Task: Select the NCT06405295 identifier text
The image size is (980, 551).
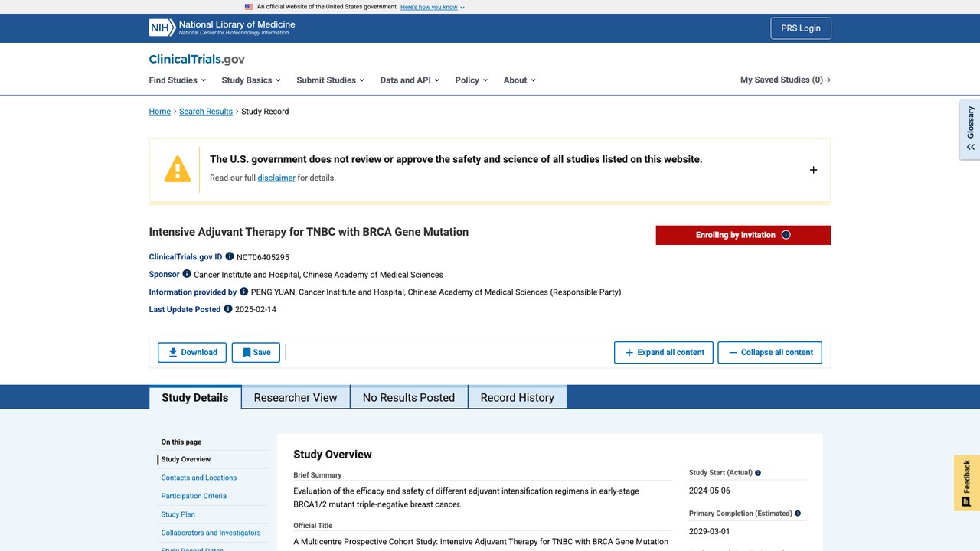Action: 263,257
